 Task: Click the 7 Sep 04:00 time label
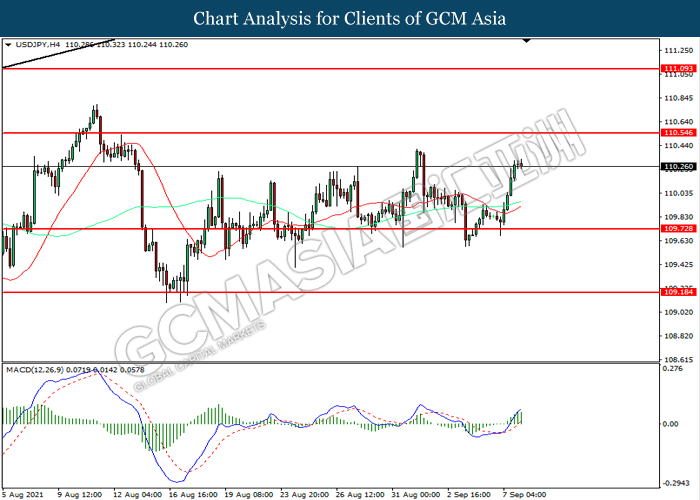(x=524, y=495)
